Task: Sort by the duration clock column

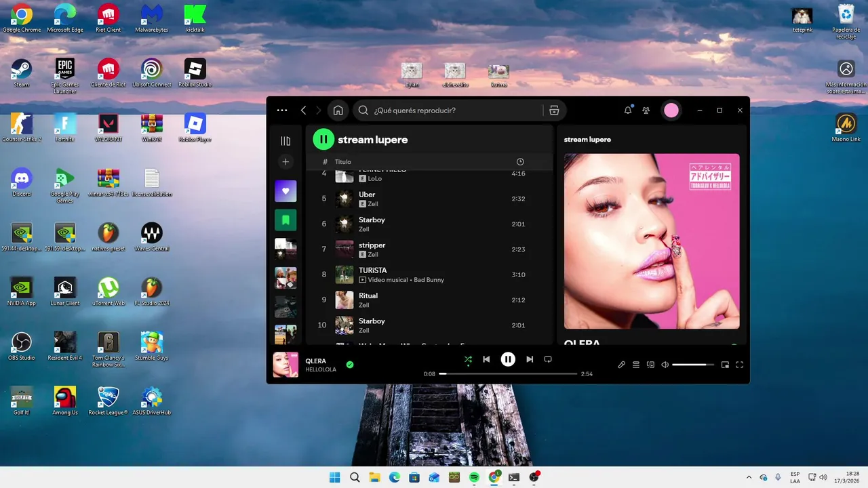Action: (x=520, y=162)
